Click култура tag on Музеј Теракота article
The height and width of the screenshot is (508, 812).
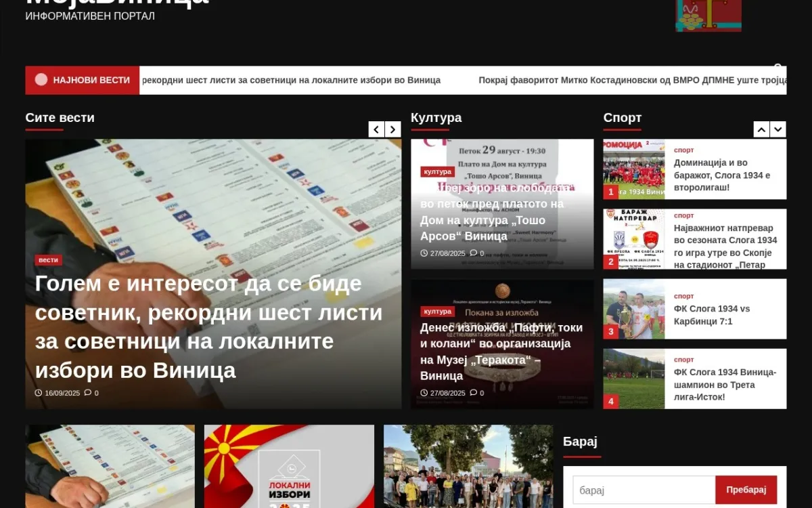[x=438, y=312]
